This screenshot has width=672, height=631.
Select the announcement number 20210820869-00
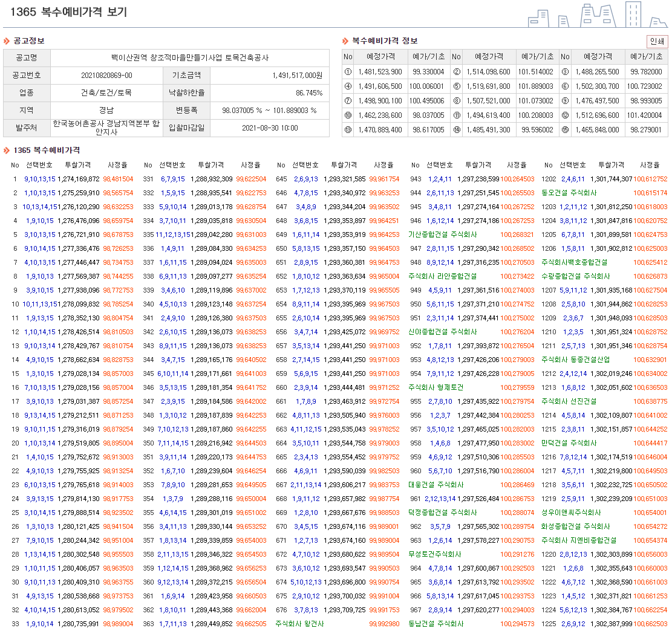106,76
